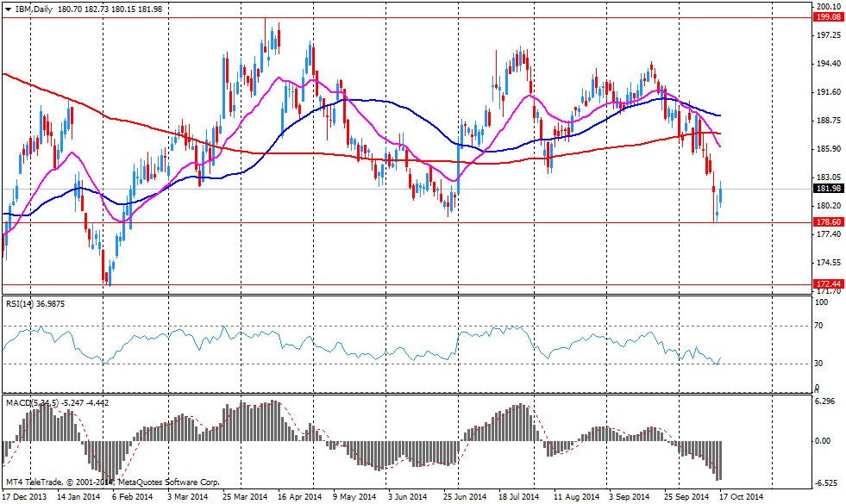
Task: Click the MACD(5,34,5) indicator label
Action: (x=30, y=401)
